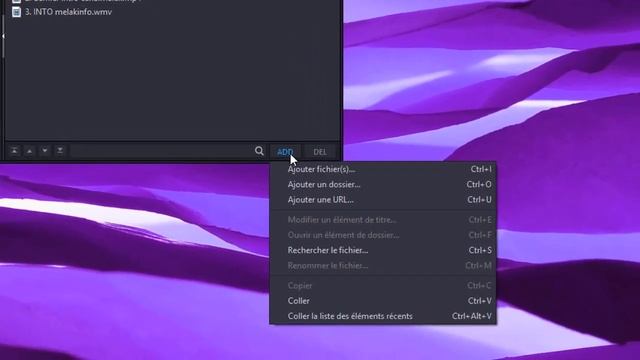Click the move-down arrow icon
Viewport: 640px width, 360px height.
pos(45,151)
